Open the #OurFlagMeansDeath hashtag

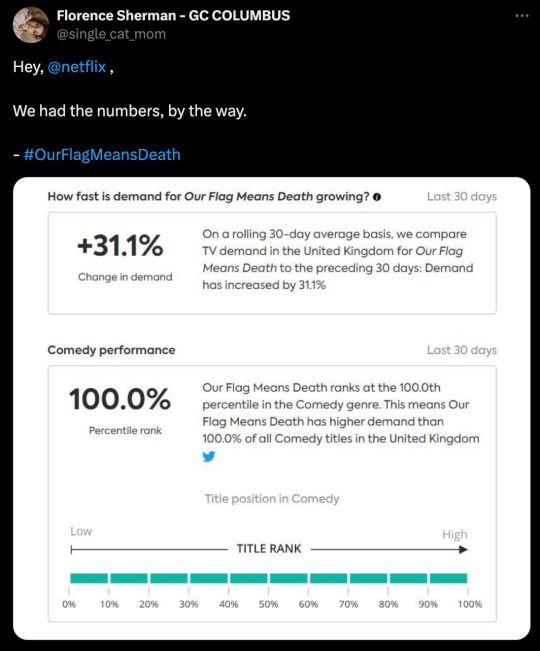(x=102, y=154)
